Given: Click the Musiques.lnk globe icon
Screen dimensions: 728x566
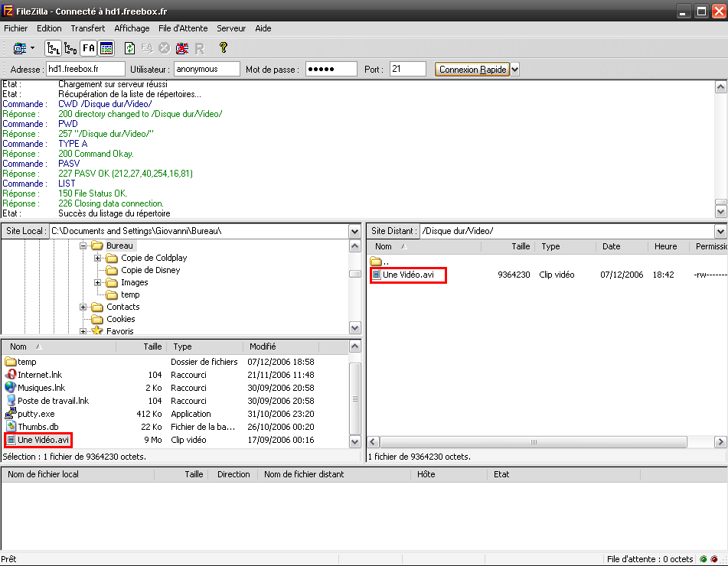Looking at the screenshot, I should (10, 387).
